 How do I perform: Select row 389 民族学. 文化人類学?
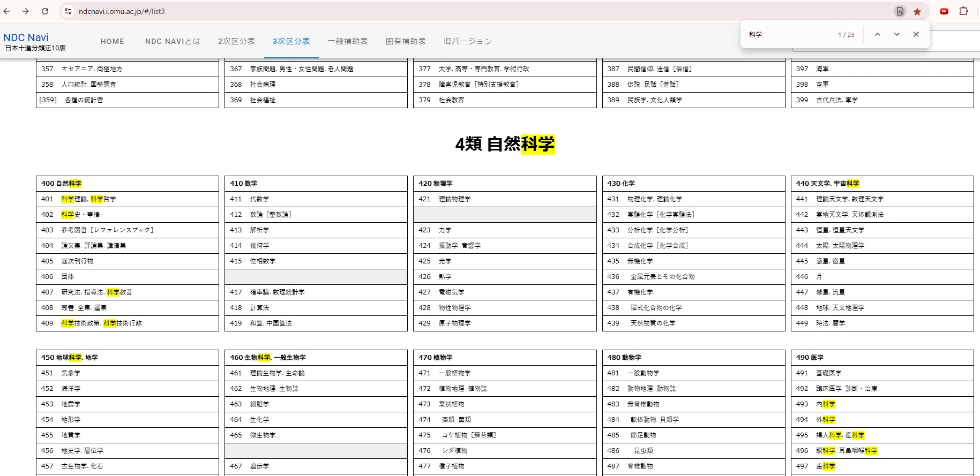(694, 100)
